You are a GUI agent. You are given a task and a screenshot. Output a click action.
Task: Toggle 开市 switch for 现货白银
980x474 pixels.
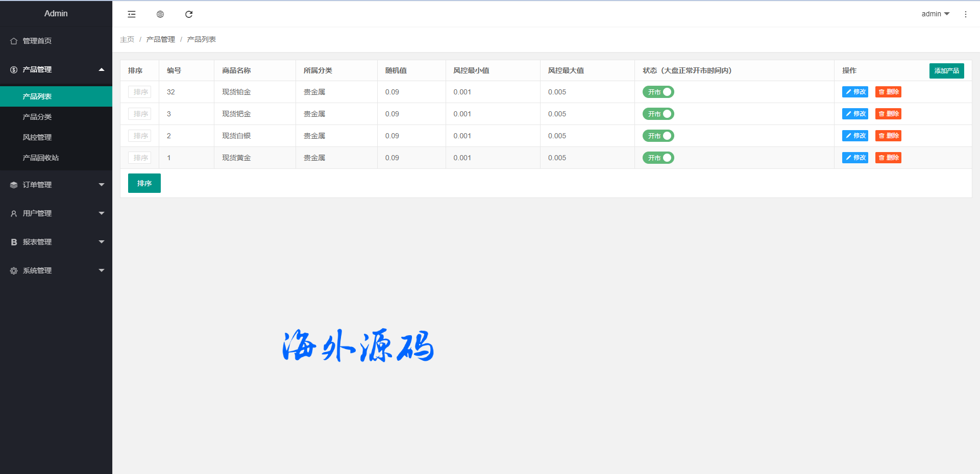point(658,136)
